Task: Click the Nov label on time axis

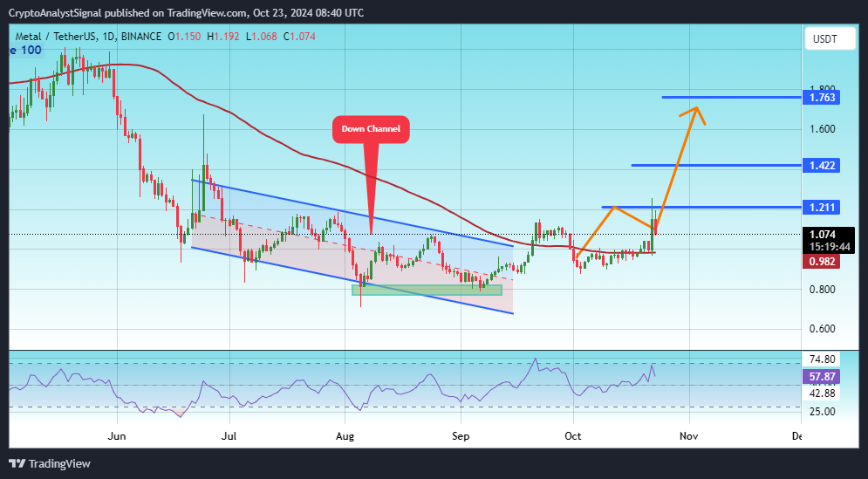Action: pos(689,436)
